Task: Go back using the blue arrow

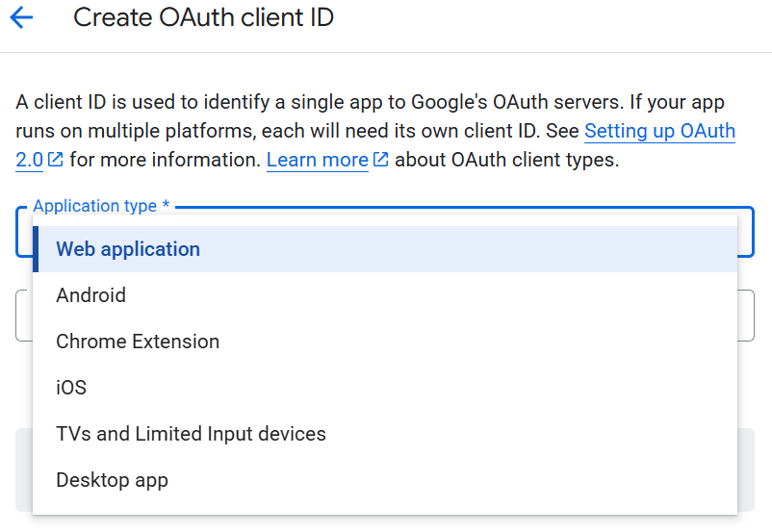Action: pyautogui.click(x=21, y=17)
